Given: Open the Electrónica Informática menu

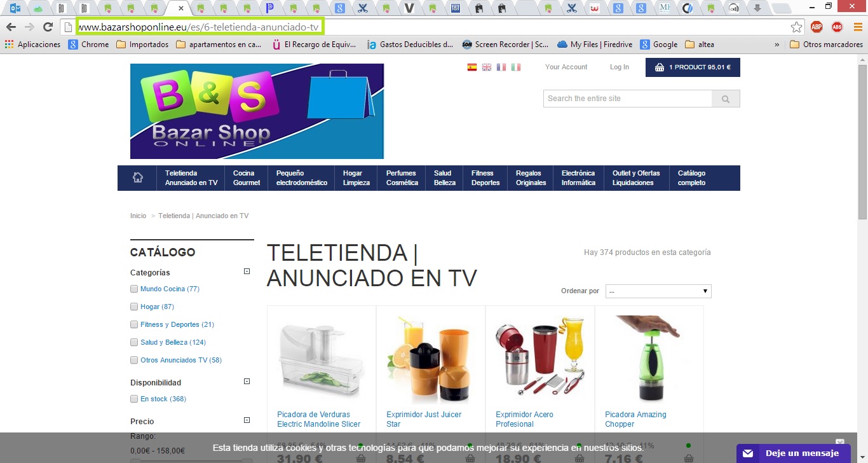Looking at the screenshot, I should 579,177.
